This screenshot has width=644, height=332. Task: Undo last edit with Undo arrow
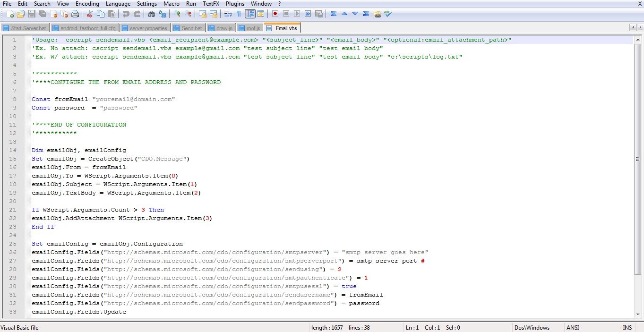[126, 14]
